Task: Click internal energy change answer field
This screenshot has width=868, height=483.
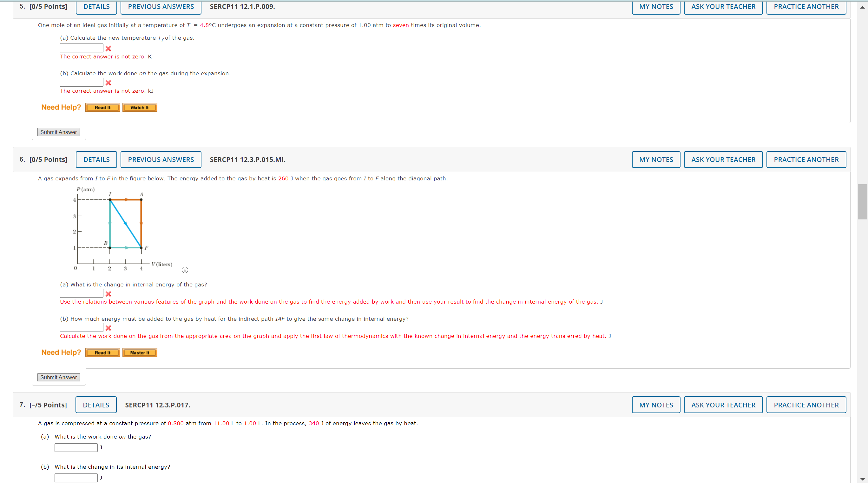Action: point(82,293)
